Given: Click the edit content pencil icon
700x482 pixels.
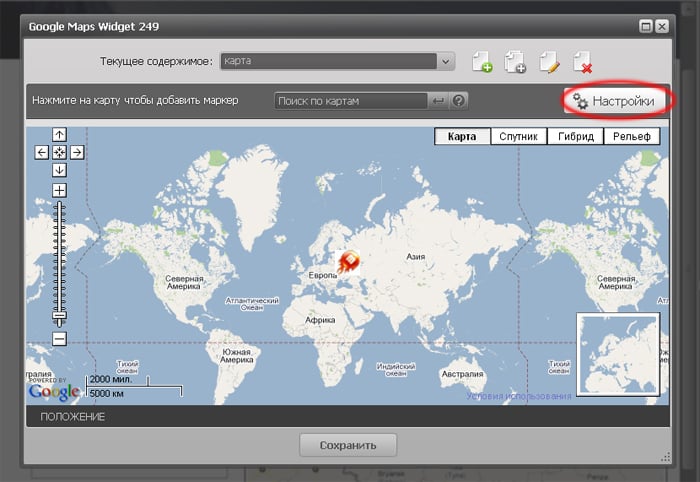Looking at the screenshot, I should 548,62.
